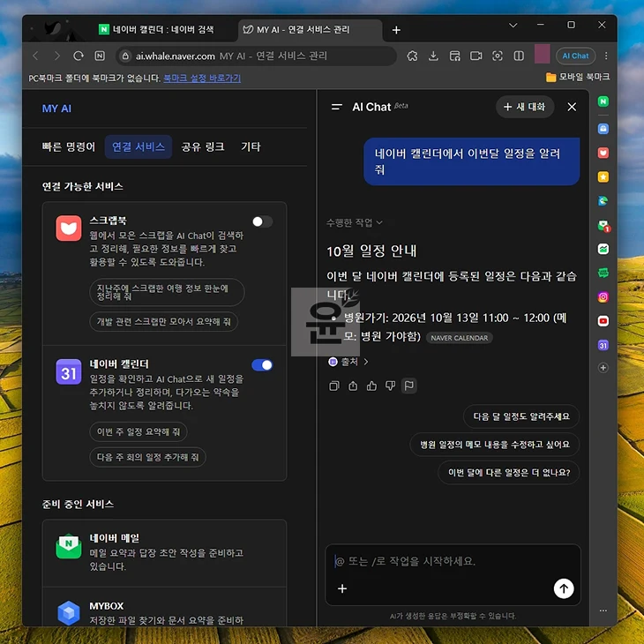Report the response with flag icon
644x644 pixels.
(409, 386)
